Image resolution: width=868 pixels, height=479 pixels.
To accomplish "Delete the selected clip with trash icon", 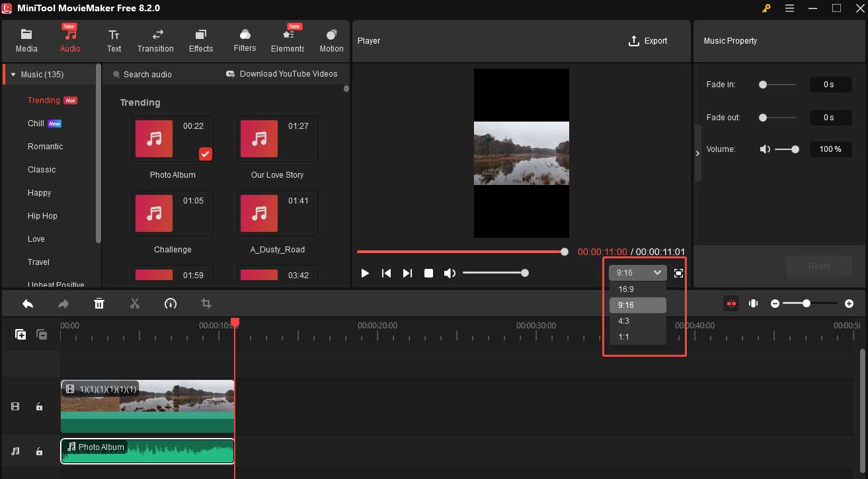I will tap(99, 303).
